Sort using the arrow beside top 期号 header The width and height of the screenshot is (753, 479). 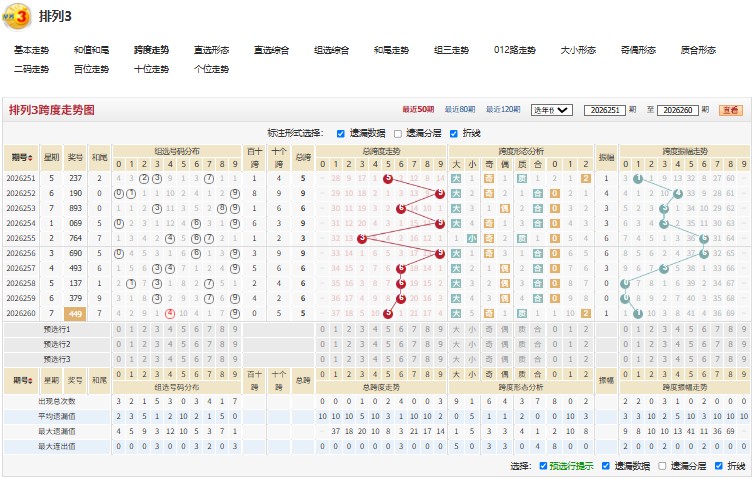(31, 158)
